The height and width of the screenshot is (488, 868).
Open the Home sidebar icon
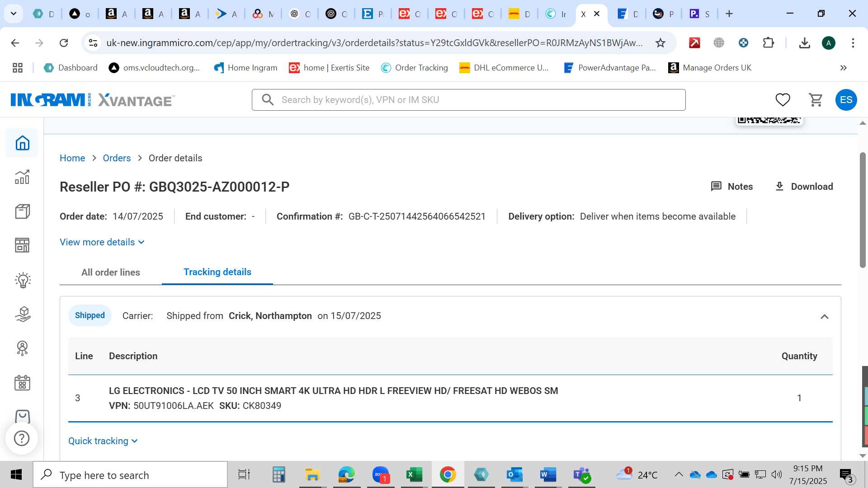(22, 143)
